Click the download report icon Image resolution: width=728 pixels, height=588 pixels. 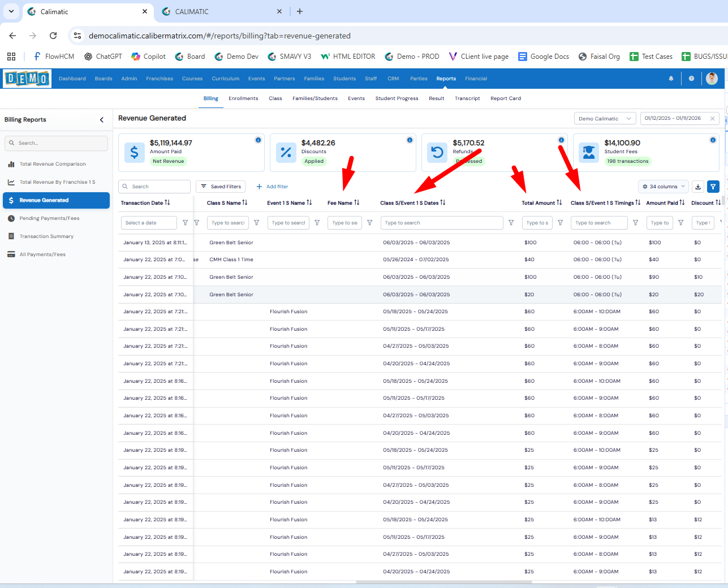(x=698, y=187)
